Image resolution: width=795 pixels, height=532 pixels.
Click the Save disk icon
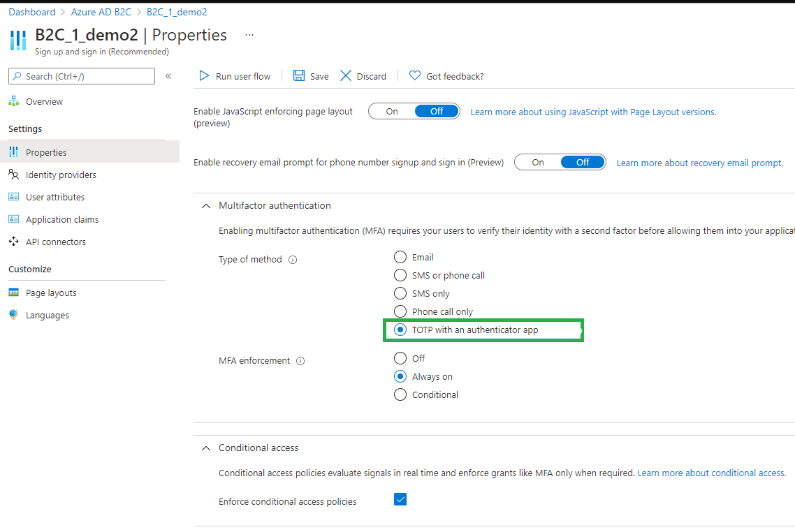coord(299,76)
